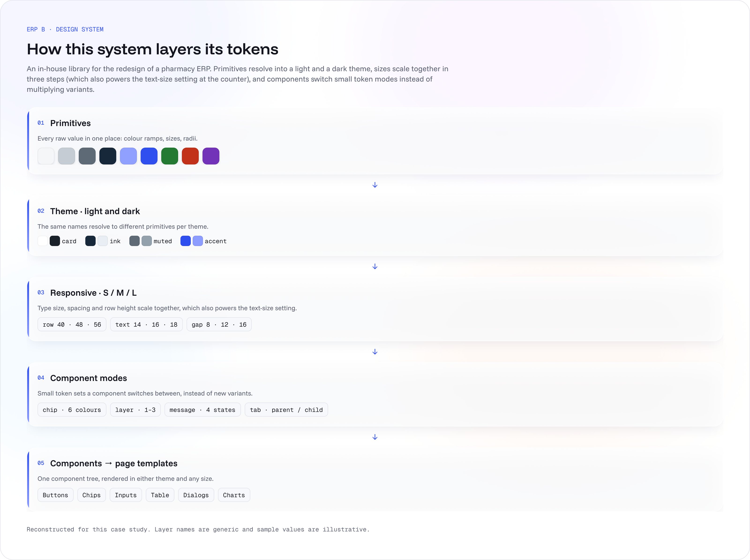Select the dark navy ink swatch
750x560 pixels.
[x=90, y=241]
